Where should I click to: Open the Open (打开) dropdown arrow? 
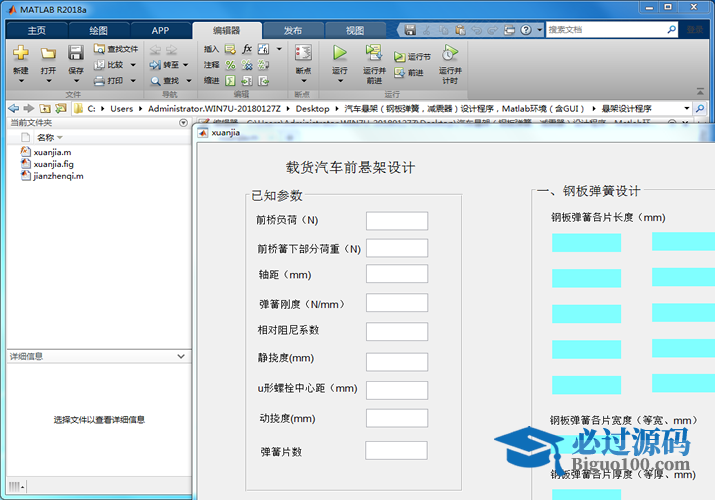(48, 81)
